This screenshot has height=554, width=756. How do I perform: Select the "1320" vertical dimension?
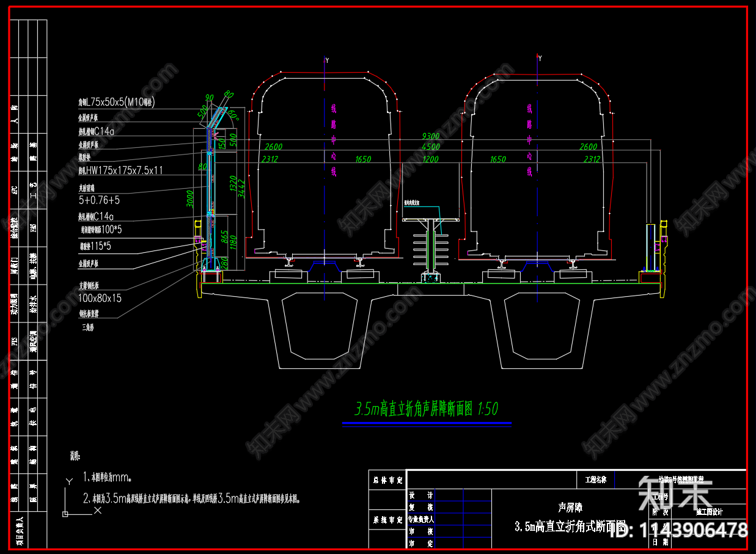point(232,183)
